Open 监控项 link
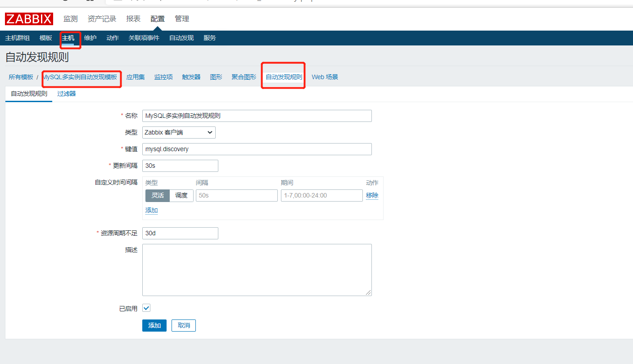Screen dimensions: 633x364 pos(163,77)
